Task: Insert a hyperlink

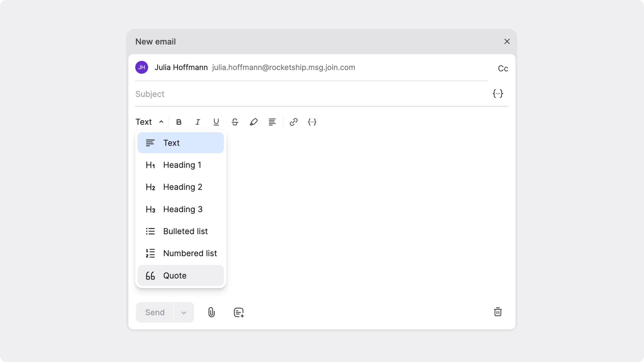Action: tap(293, 122)
